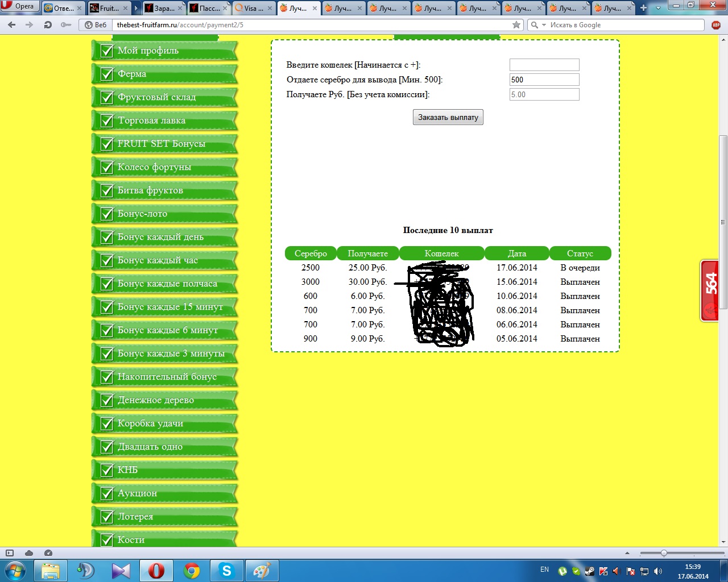Open the Кости menu item
Image resolution: width=728 pixels, height=582 pixels.
(164, 539)
